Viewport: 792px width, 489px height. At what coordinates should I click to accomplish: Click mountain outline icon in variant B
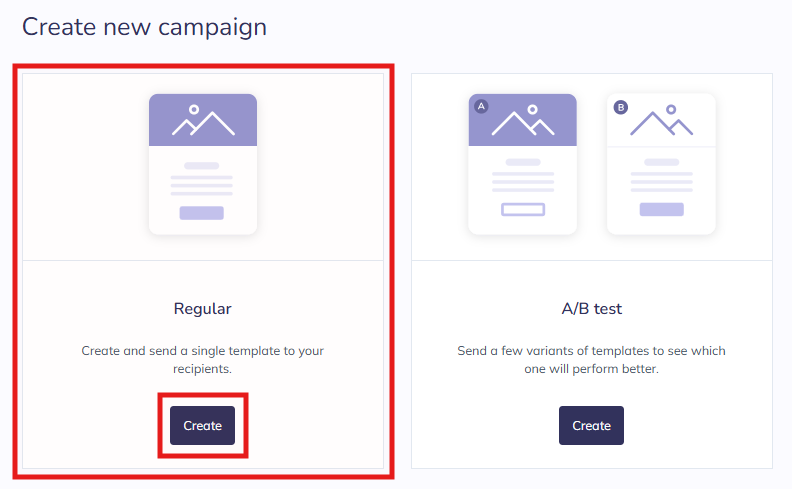click(661, 121)
